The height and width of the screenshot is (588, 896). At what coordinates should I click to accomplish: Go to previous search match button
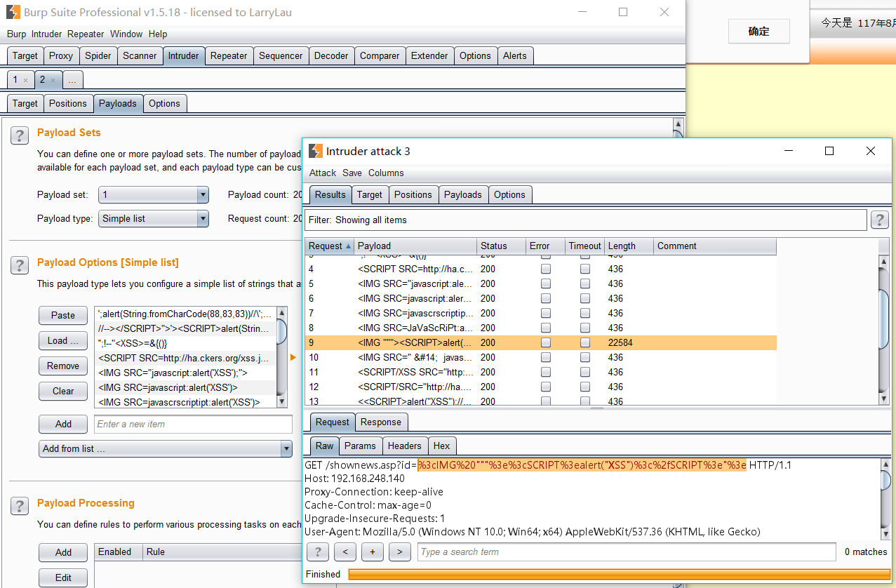pos(345,552)
